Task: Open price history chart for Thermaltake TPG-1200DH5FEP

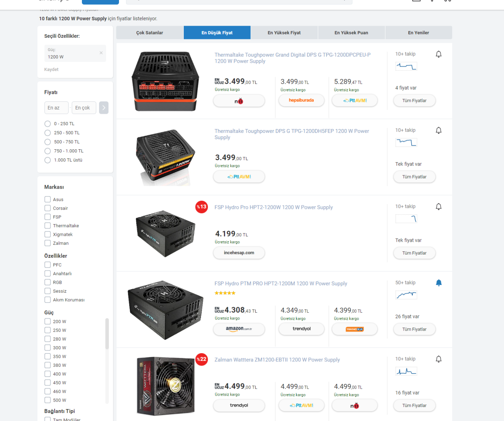Action: [x=406, y=142]
